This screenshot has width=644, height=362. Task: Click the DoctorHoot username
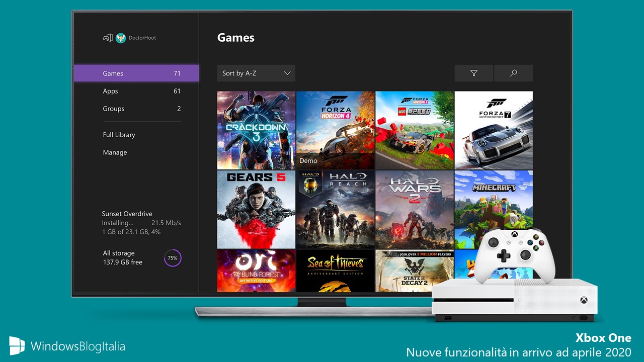(142, 38)
